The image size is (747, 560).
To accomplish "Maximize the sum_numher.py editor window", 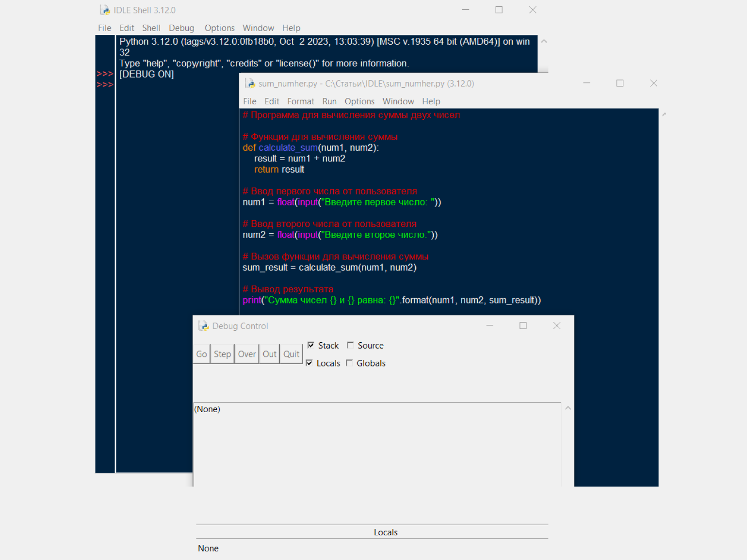I will (620, 83).
